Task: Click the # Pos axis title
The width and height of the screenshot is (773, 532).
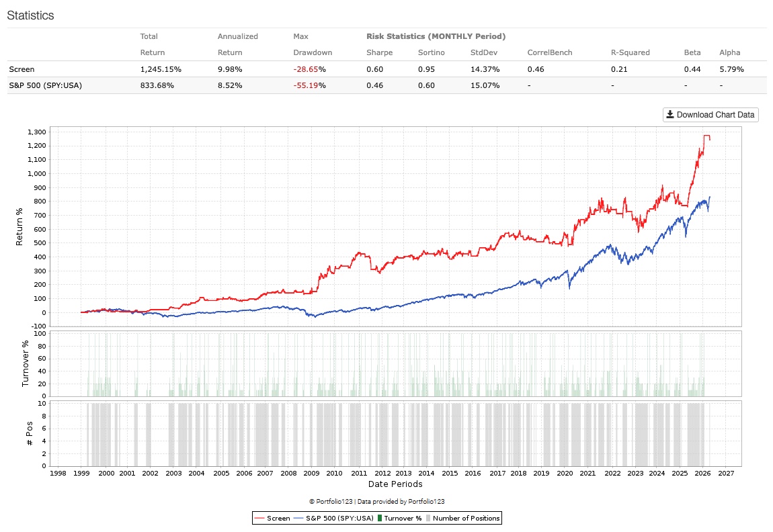Action: coord(29,433)
